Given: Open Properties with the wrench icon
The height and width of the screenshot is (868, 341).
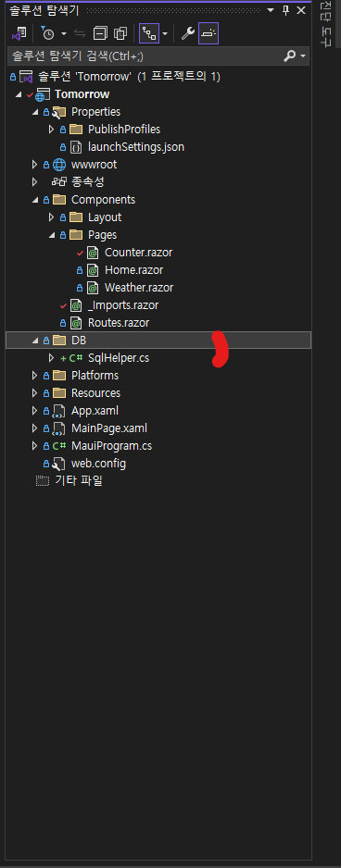Looking at the screenshot, I should click(x=188, y=33).
